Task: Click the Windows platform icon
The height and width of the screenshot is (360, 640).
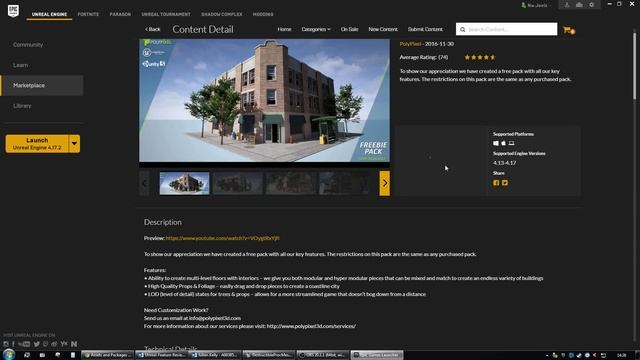Action: tap(496, 143)
